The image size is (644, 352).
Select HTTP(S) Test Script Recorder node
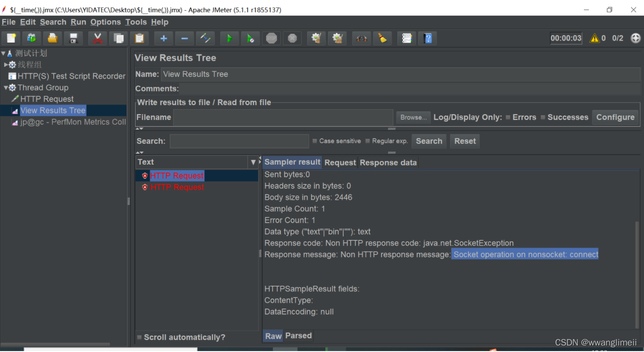67,76
